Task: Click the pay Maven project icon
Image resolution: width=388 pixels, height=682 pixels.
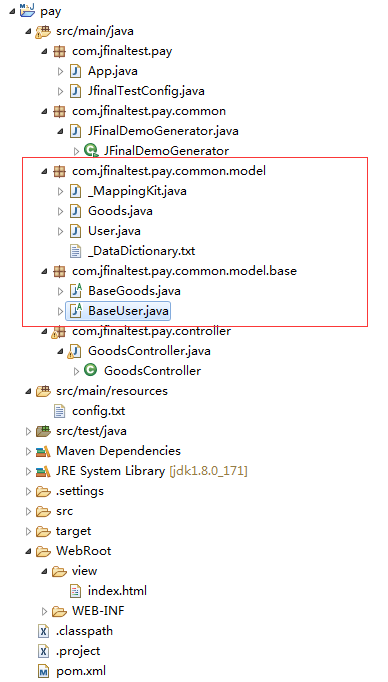Action: tap(27, 10)
